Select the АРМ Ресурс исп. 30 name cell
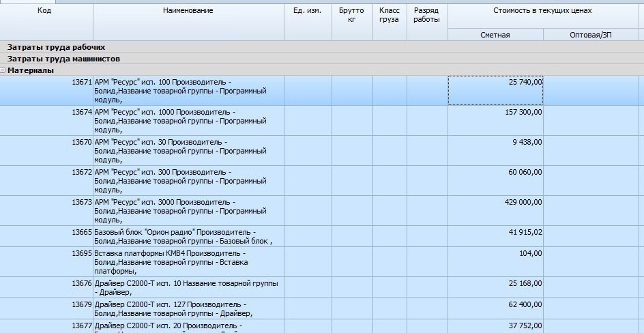The width and height of the screenshot is (644, 333). (x=189, y=150)
